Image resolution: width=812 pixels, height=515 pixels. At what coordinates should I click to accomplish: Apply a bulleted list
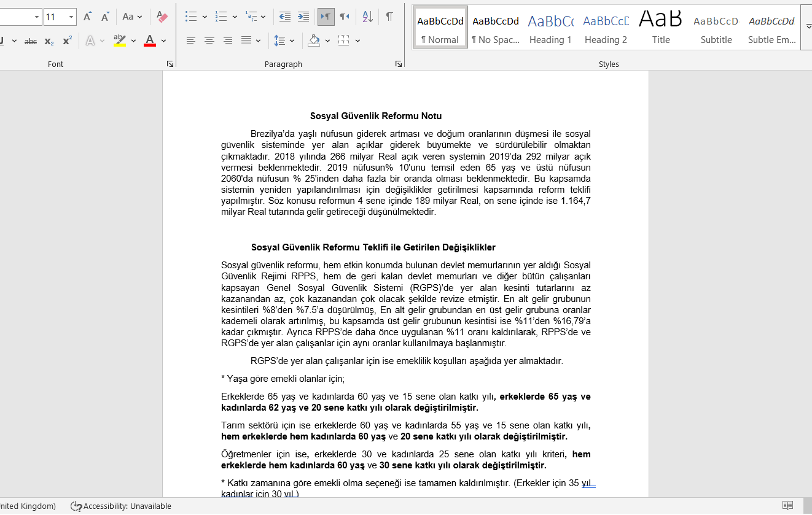[x=190, y=17]
